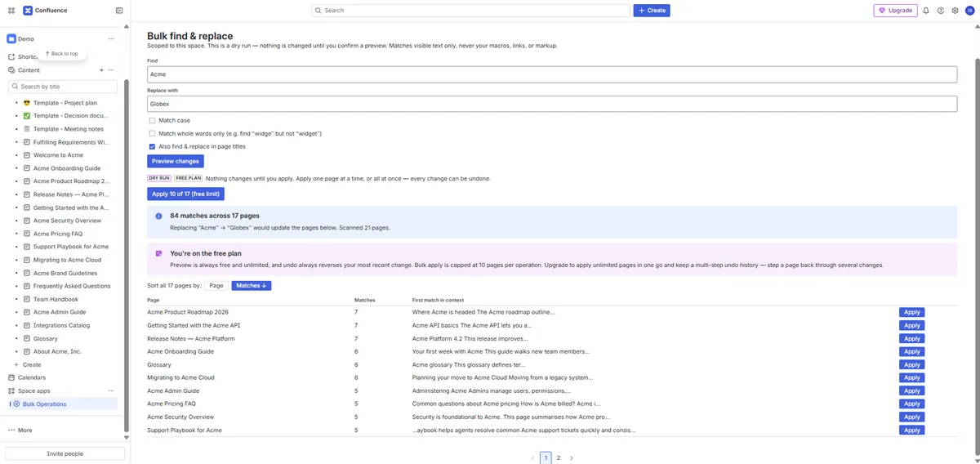The height and width of the screenshot is (464, 980).
Task: Click the Find input field
Action: 552,74
